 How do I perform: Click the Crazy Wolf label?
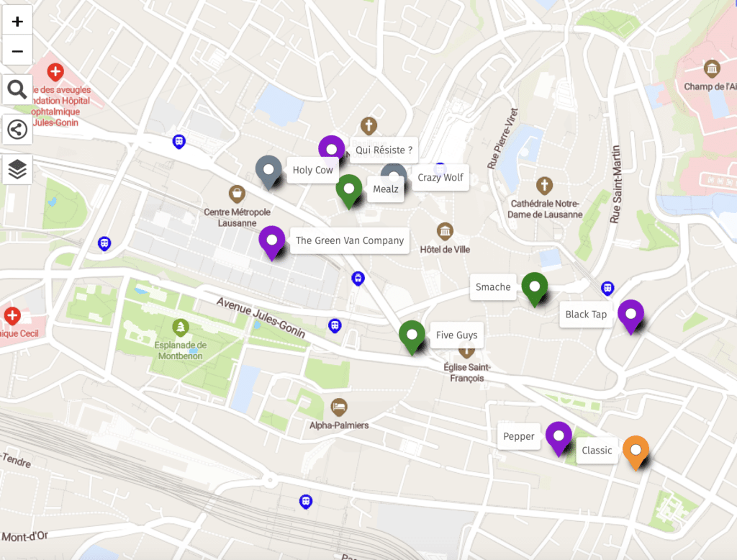point(440,177)
